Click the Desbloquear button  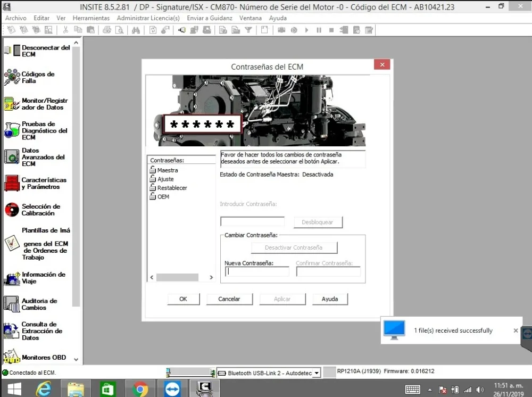[x=318, y=222]
